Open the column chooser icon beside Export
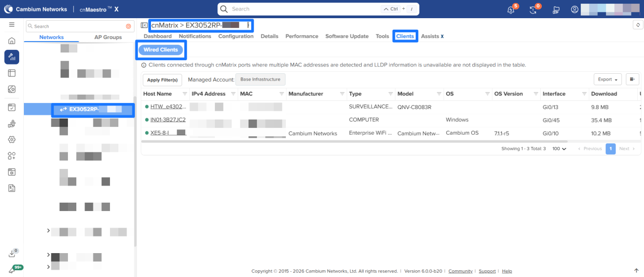The image size is (644, 277). coord(632,80)
